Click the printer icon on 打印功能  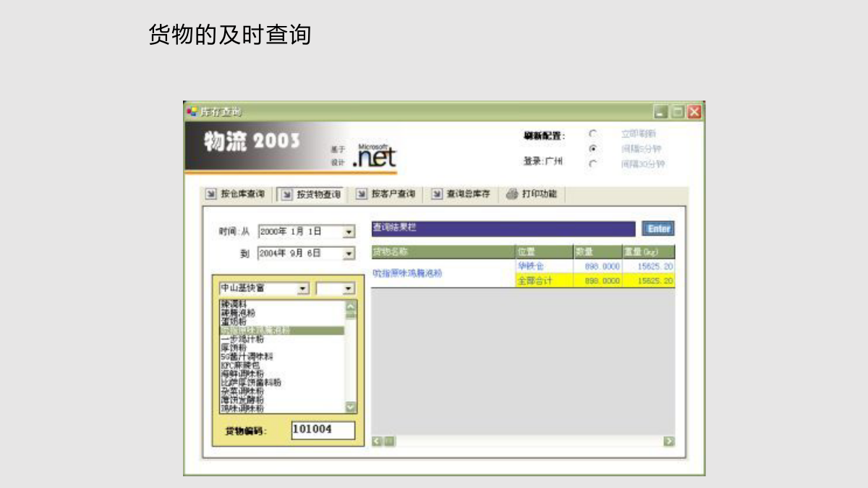coord(511,194)
